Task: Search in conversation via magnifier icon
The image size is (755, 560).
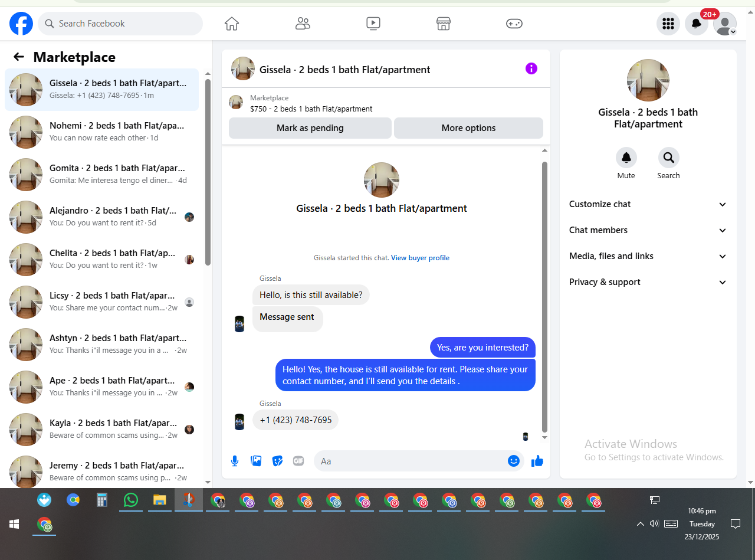Action: tap(669, 158)
